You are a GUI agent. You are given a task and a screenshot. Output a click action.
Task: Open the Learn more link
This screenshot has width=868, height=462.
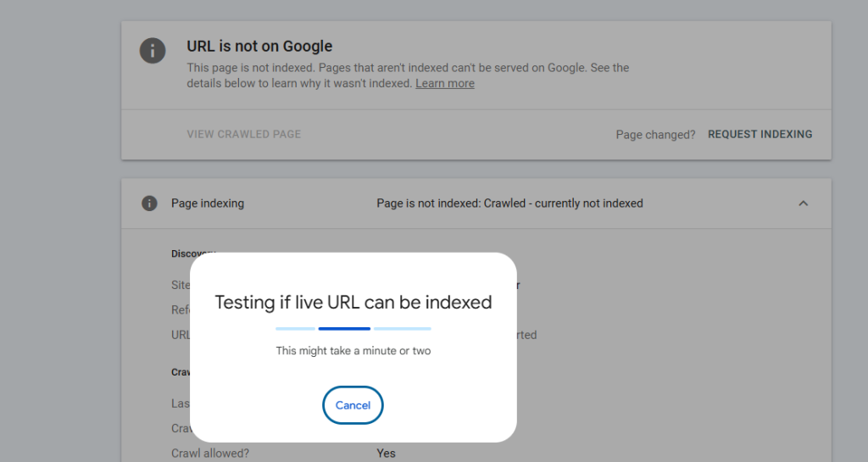point(445,84)
